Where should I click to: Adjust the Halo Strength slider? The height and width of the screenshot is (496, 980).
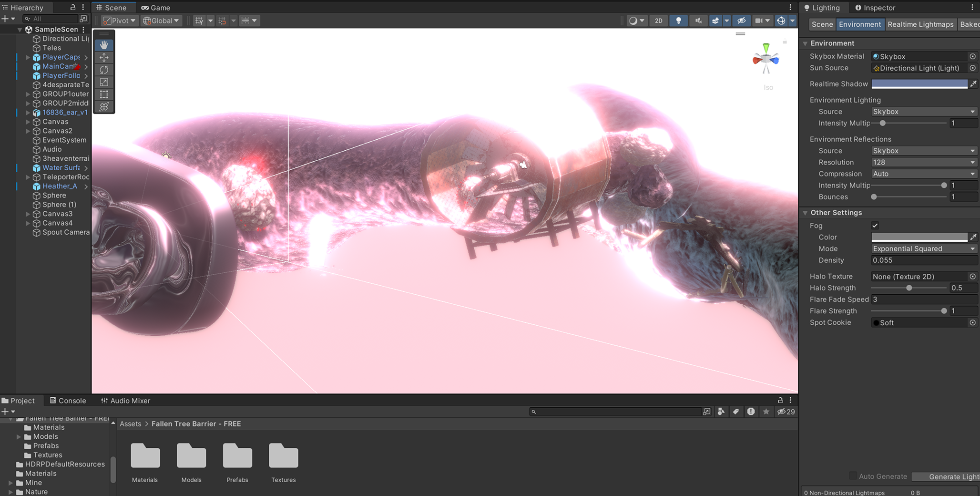coord(909,288)
